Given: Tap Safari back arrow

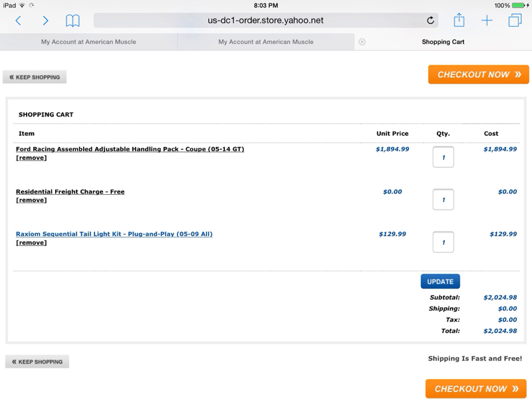Looking at the screenshot, I should click(x=18, y=21).
